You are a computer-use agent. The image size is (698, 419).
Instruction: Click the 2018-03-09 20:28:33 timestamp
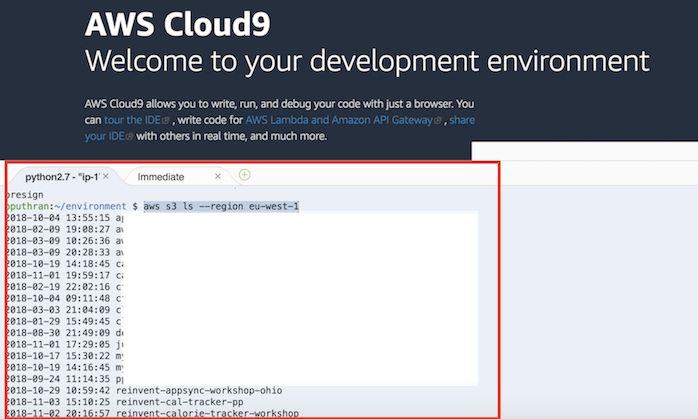click(58, 252)
